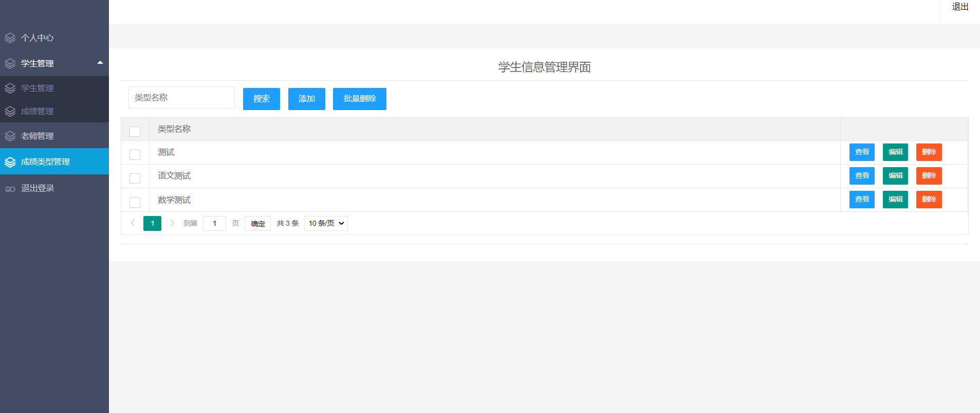The width and height of the screenshot is (980, 413).
Task: Click the 退出 link at top right
Action: click(960, 7)
